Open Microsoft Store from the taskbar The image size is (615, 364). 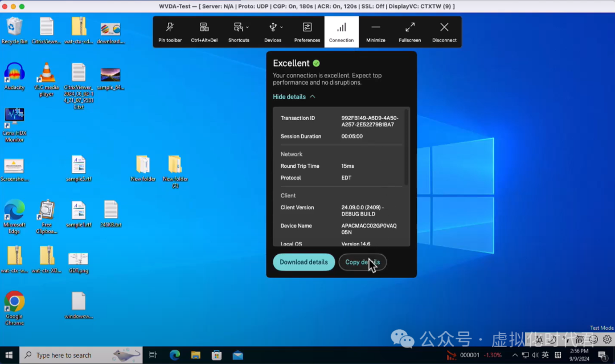pyautogui.click(x=216, y=355)
